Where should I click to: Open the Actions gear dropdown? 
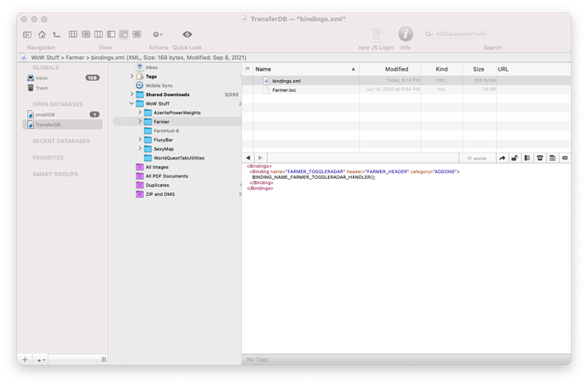(158, 34)
